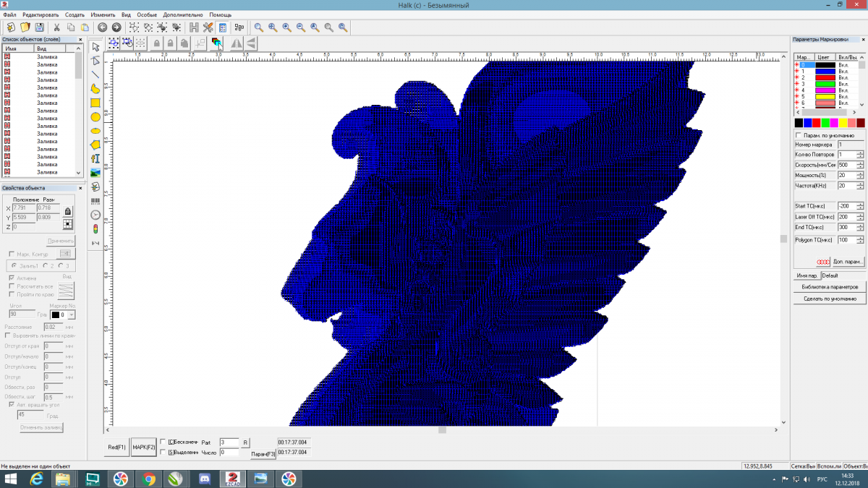Open the 'Дополнительно' menu

(x=183, y=14)
